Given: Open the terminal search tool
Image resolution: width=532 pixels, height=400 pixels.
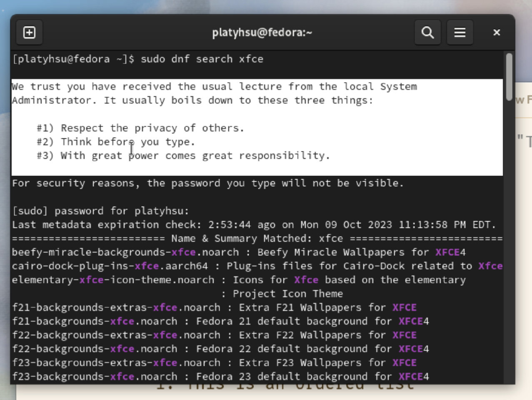Looking at the screenshot, I should coord(427,32).
